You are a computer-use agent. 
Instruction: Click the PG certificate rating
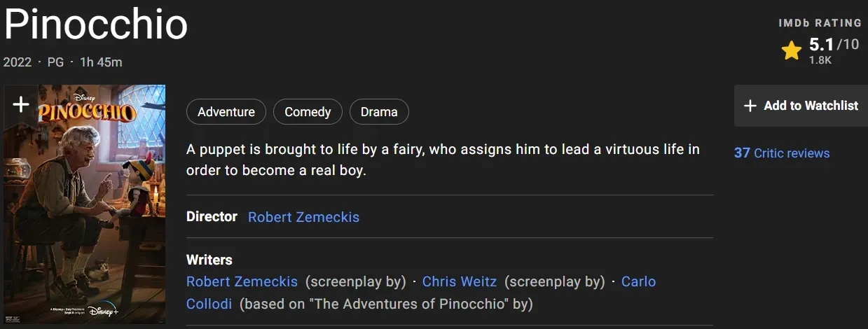(55, 62)
